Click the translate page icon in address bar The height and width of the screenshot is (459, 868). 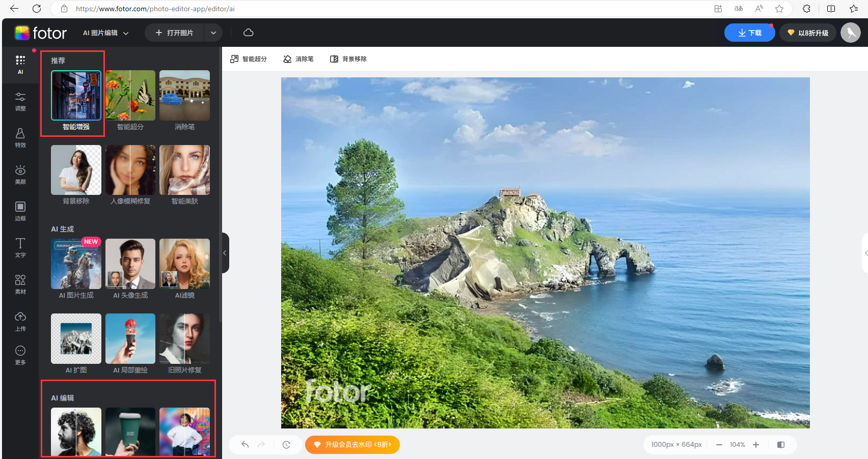click(739, 9)
